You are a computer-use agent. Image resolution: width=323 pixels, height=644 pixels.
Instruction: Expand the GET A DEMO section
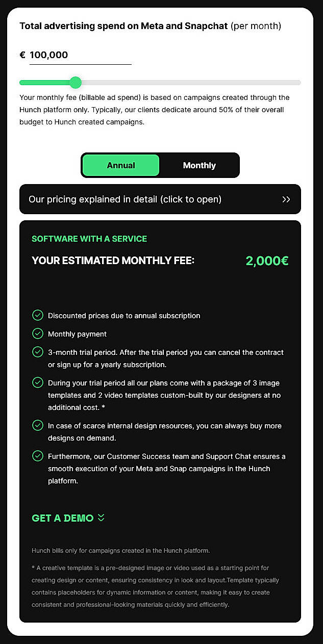(x=68, y=518)
